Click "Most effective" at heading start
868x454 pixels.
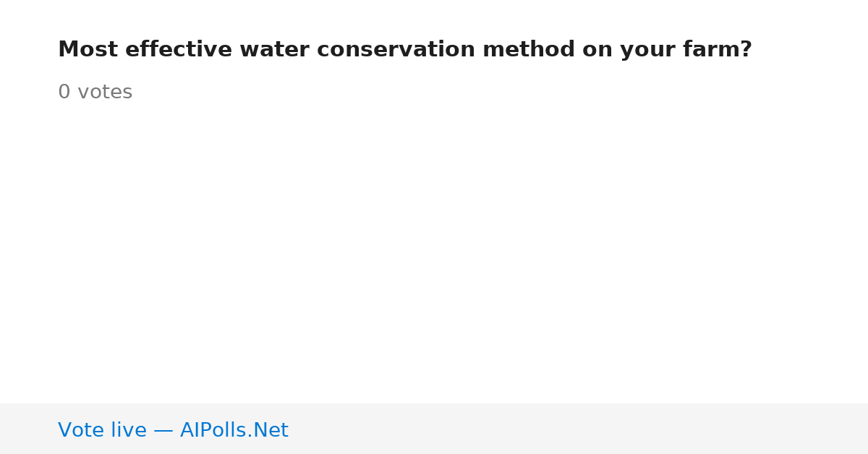coord(145,50)
